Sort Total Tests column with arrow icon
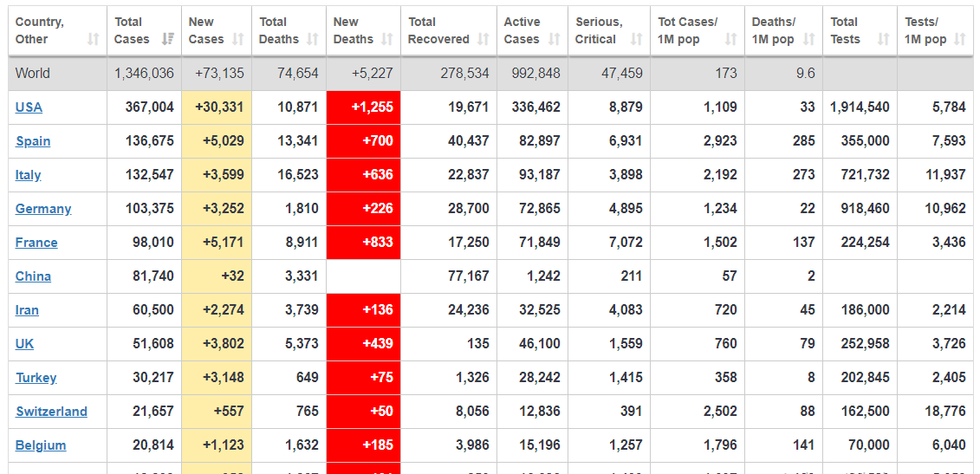The height and width of the screenshot is (474, 980). point(883,39)
